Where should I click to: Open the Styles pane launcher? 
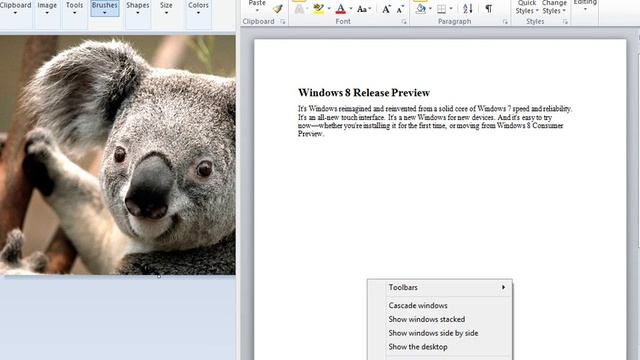point(565,22)
